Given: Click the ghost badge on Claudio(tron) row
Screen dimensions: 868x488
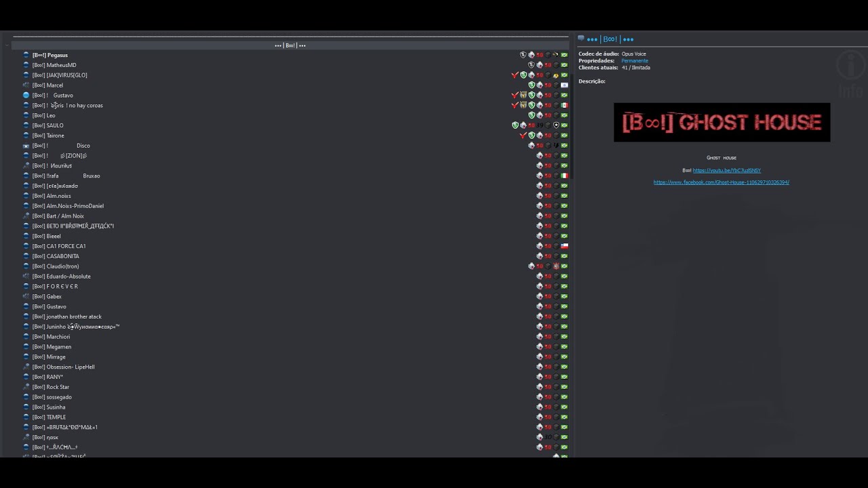Looking at the screenshot, I should click(x=532, y=266).
